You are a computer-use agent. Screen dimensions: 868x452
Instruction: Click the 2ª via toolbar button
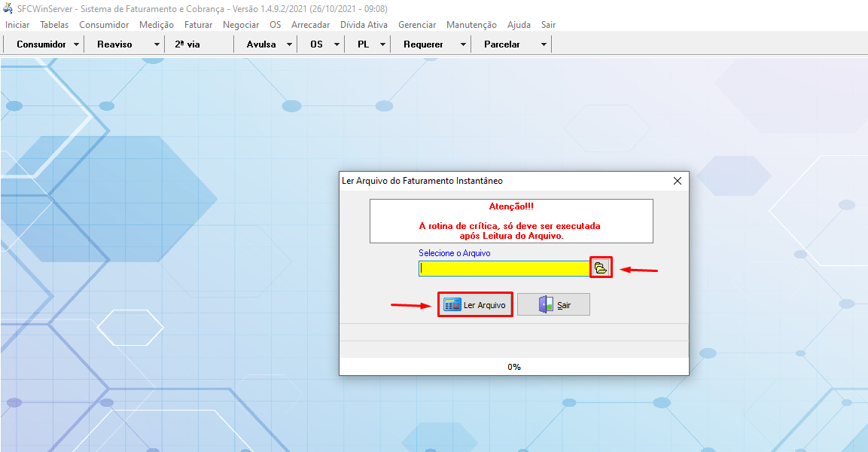187,44
